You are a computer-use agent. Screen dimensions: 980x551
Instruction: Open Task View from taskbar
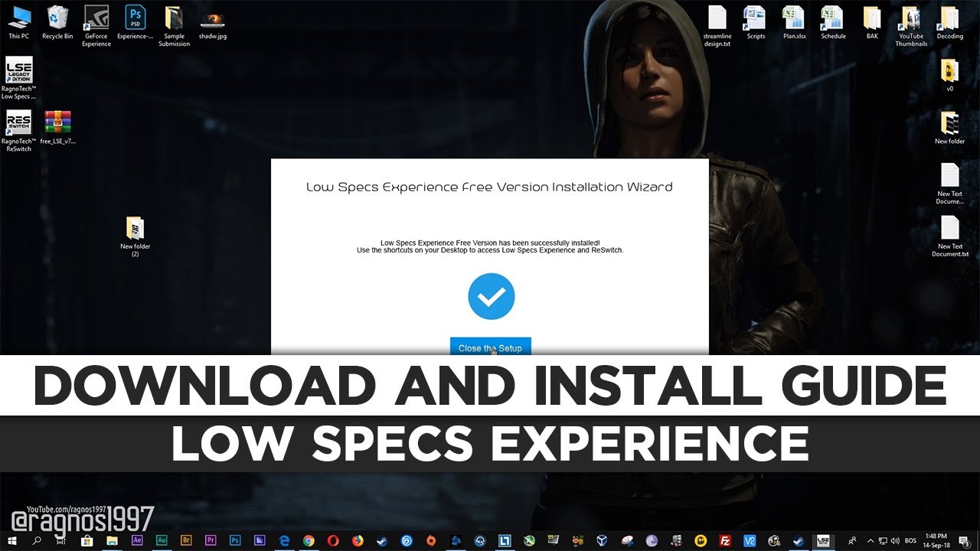[x=62, y=540]
